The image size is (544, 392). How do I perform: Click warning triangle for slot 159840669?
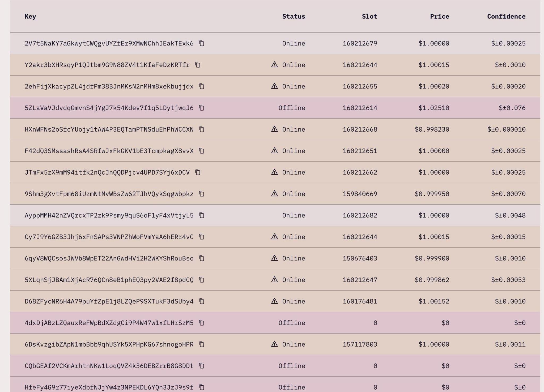tap(274, 194)
